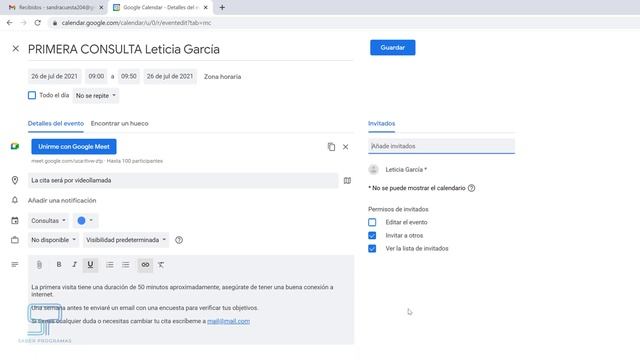This screenshot has width=640, height=360.
Task: Click the browser back arrow
Action: [x=9, y=23]
